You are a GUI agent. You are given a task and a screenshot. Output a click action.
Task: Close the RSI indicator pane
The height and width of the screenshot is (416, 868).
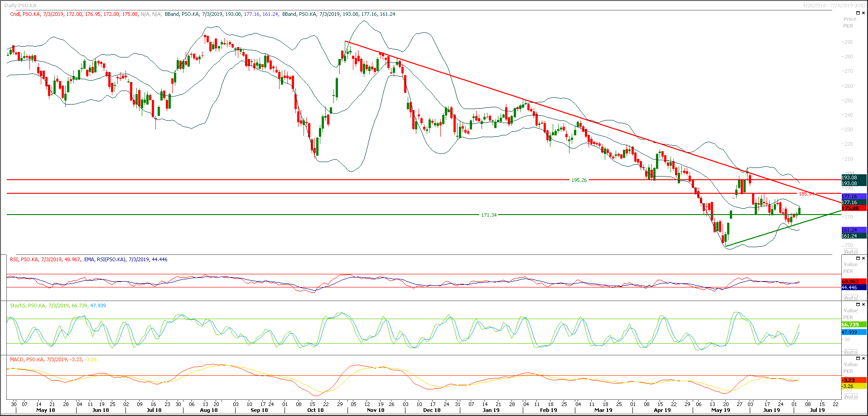863,258
